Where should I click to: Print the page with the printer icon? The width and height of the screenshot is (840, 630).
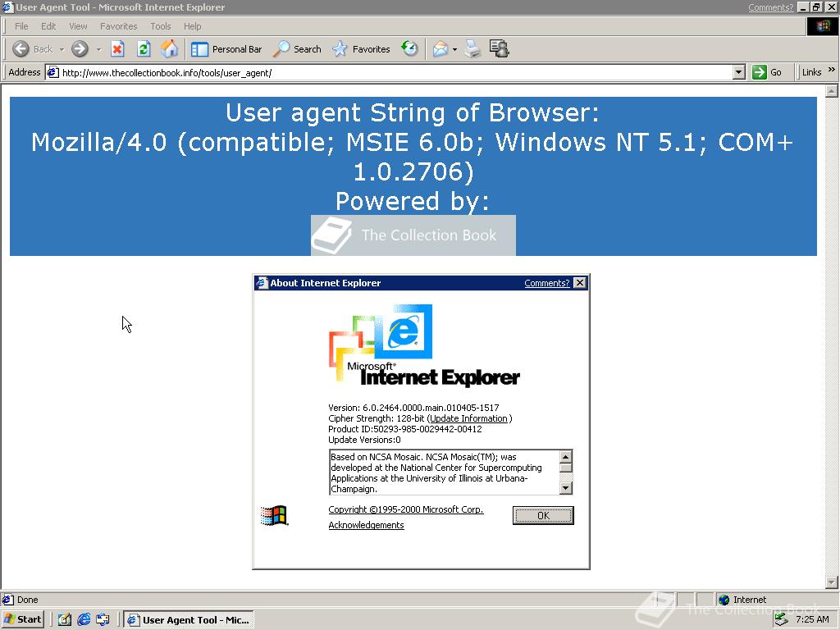(472, 49)
